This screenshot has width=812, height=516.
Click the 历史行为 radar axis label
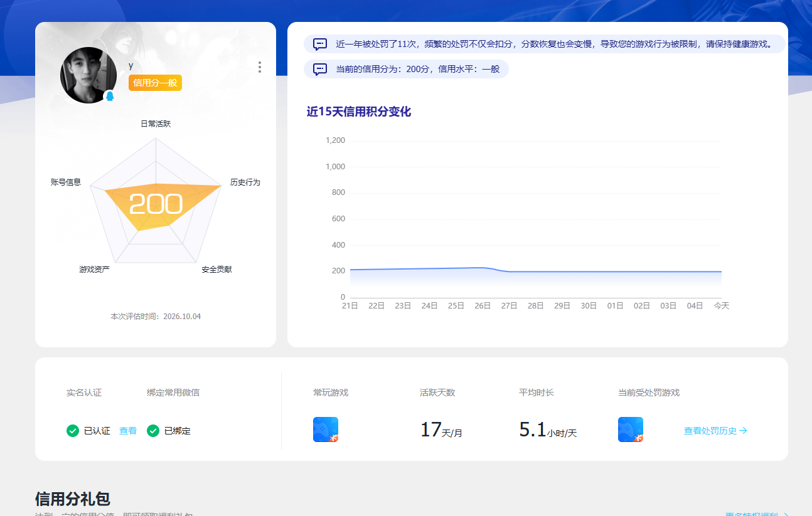pyautogui.click(x=245, y=182)
